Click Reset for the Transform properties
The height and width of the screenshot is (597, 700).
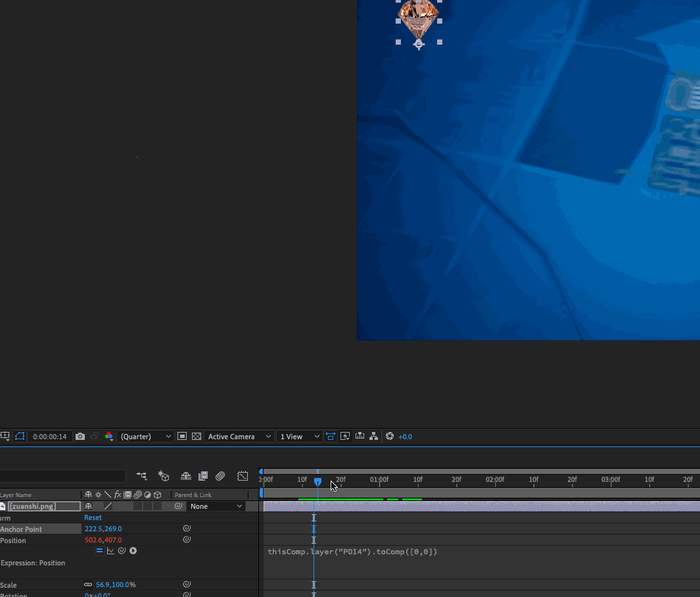coord(93,517)
